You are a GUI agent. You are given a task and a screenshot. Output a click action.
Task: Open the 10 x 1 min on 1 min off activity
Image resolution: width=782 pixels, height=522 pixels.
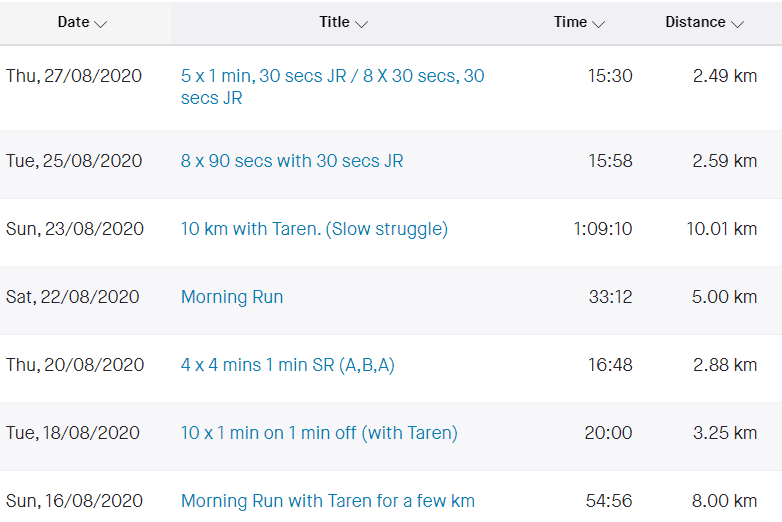click(x=319, y=433)
